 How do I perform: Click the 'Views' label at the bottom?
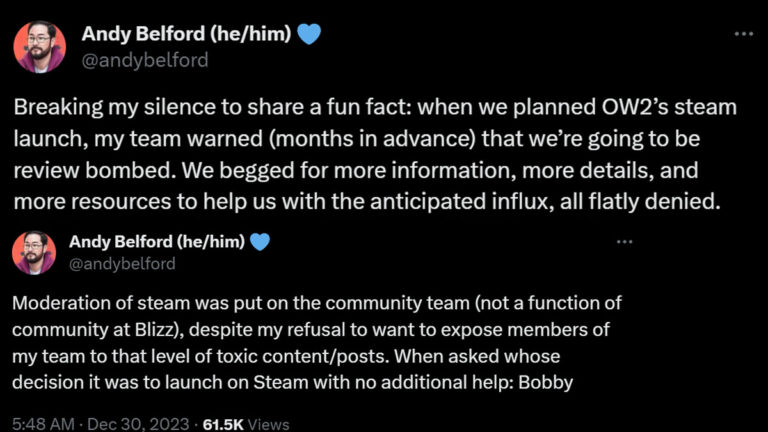[268, 423]
